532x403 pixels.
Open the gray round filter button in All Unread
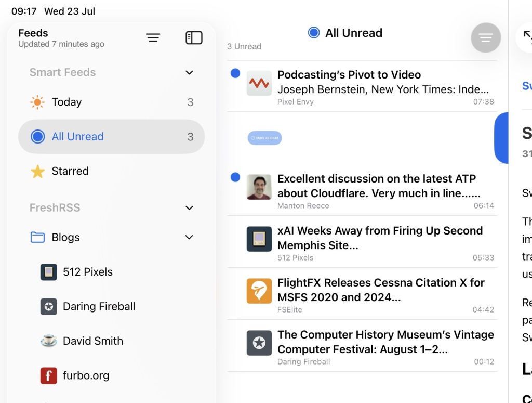point(486,37)
